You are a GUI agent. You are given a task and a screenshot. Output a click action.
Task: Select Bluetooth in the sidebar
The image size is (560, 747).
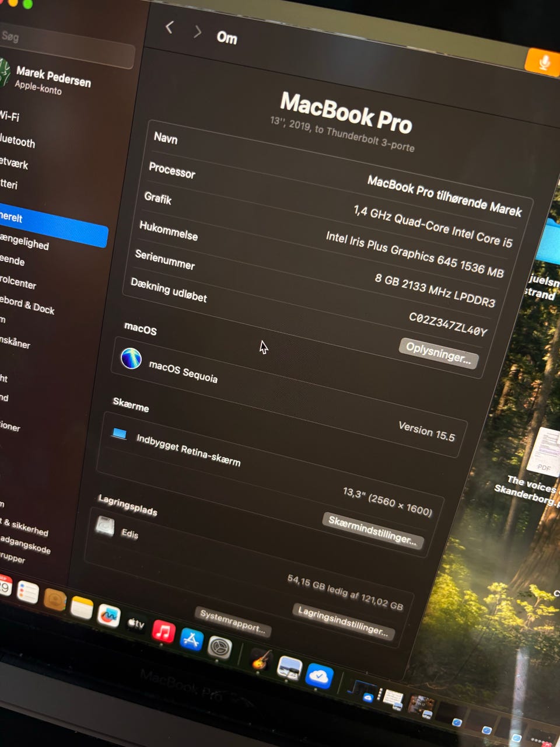17,141
